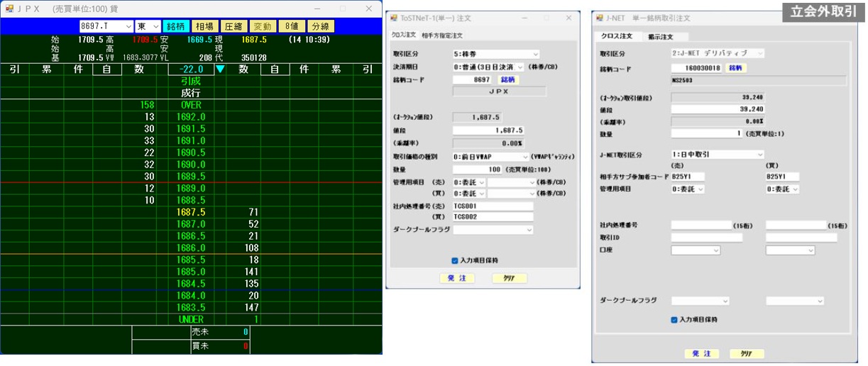This screenshot has height=366, width=868.
Task: Expand 決済期日 dropdown in ToSTNeT-1 window
Action: 488,67
